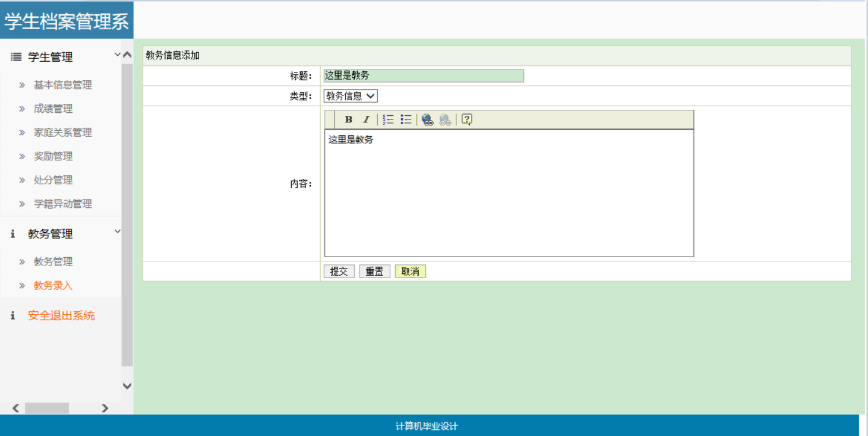This screenshot has width=868, height=436.
Task: Click the info icon beside 安全退出系统
Action: tap(12, 315)
